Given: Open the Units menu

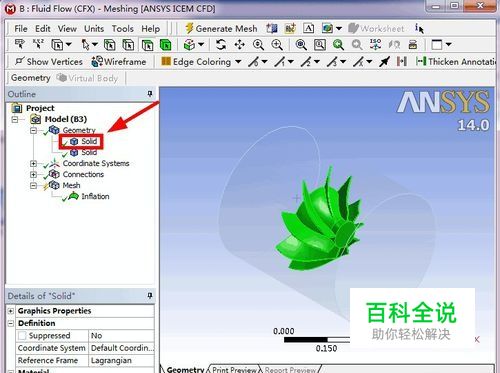Looking at the screenshot, I should click(x=94, y=29).
